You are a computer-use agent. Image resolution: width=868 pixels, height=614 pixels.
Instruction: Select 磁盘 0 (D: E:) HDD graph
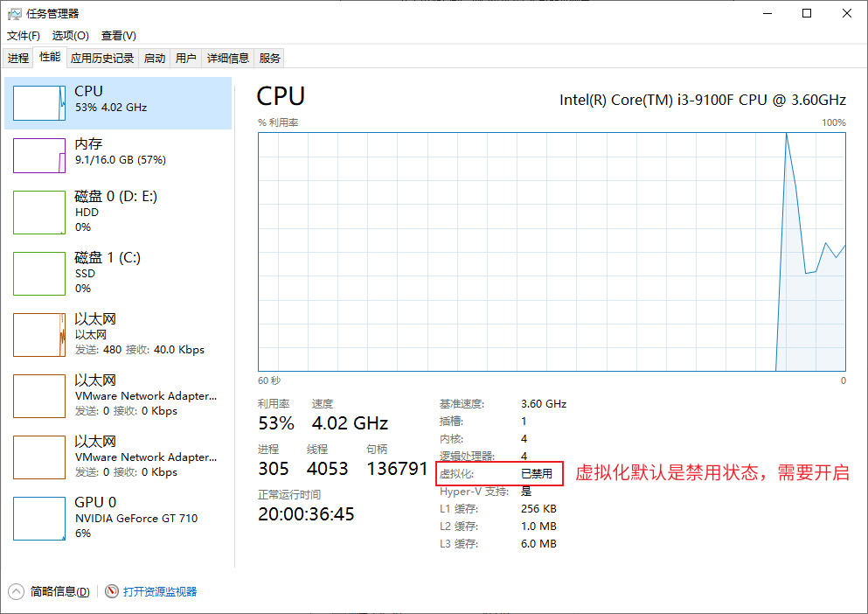click(x=39, y=213)
